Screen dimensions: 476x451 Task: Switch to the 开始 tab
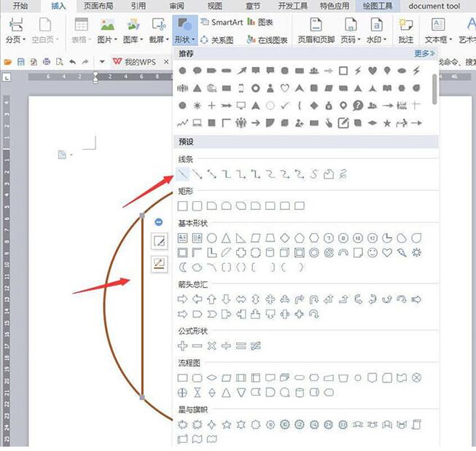tap(20, 6)
